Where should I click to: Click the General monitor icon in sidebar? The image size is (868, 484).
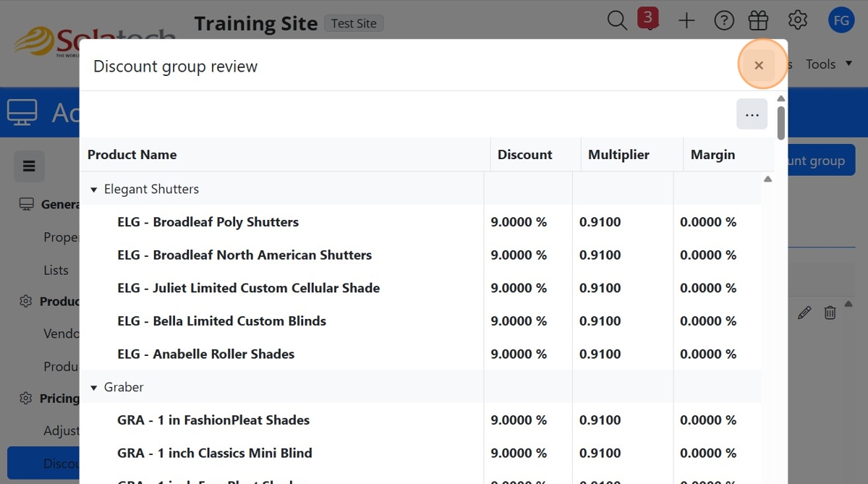[x=27, y=204]
